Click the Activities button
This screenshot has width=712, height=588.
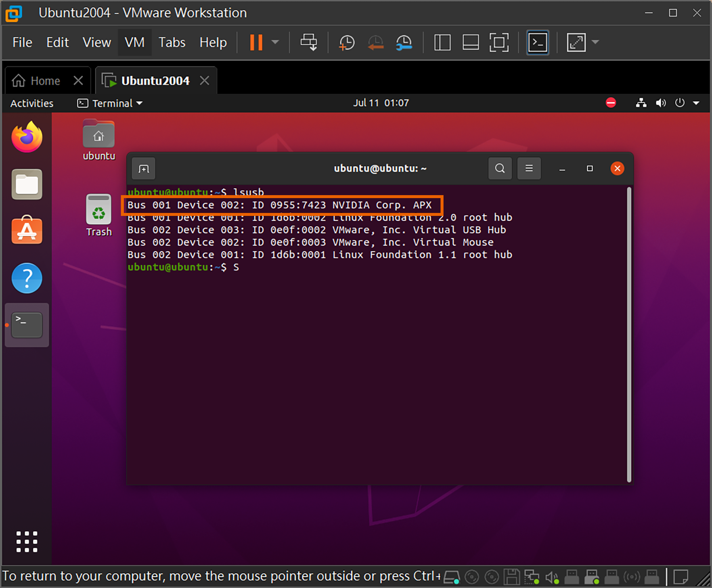pyautogui.click(x=32, y=103)
